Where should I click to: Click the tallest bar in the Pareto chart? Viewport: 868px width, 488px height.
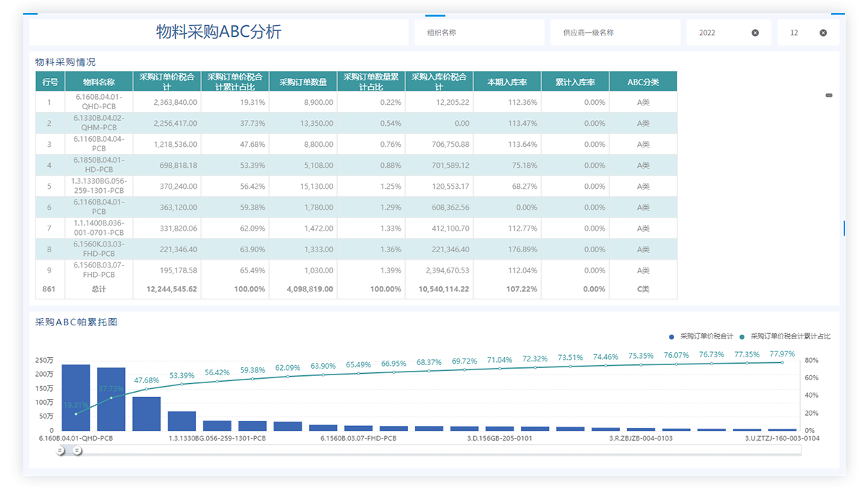tap(76, 398)
